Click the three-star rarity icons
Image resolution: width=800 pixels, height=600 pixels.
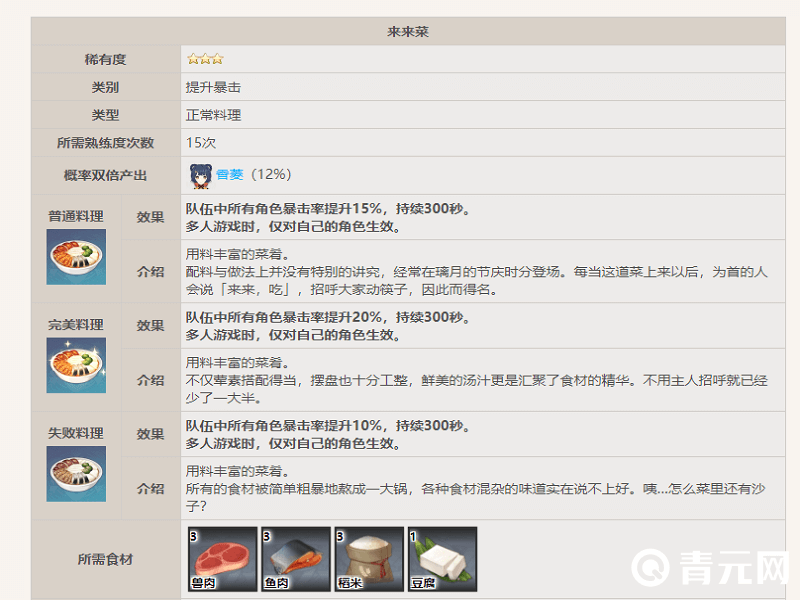(x=205, y=59)
